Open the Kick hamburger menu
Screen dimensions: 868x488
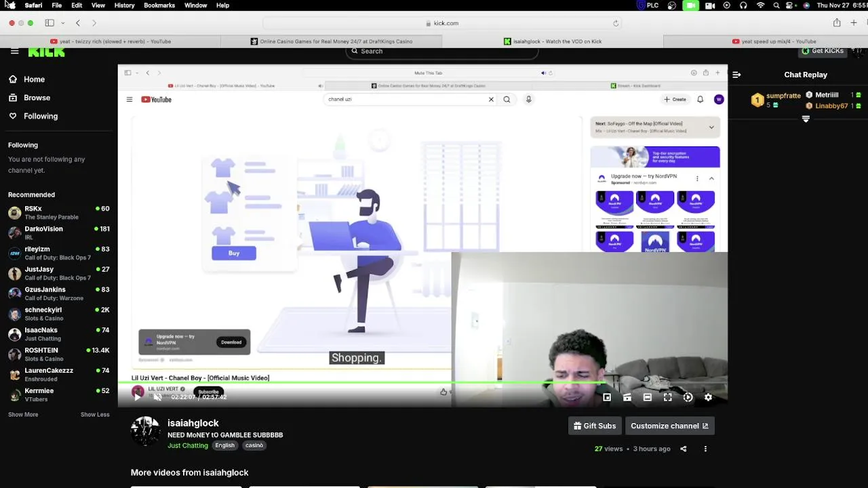[x=14, y=52]
